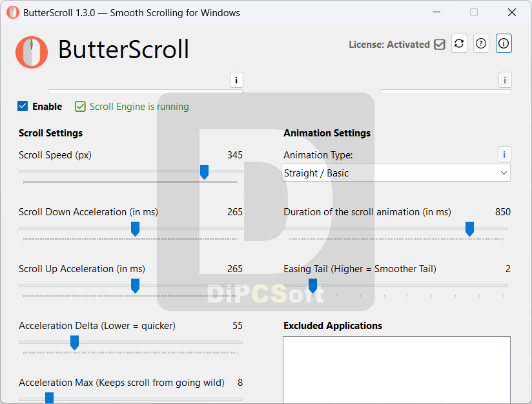Click inside the Excluded Applications list box
This screenshot has height=404, width=532.
(x=396, y=370)
